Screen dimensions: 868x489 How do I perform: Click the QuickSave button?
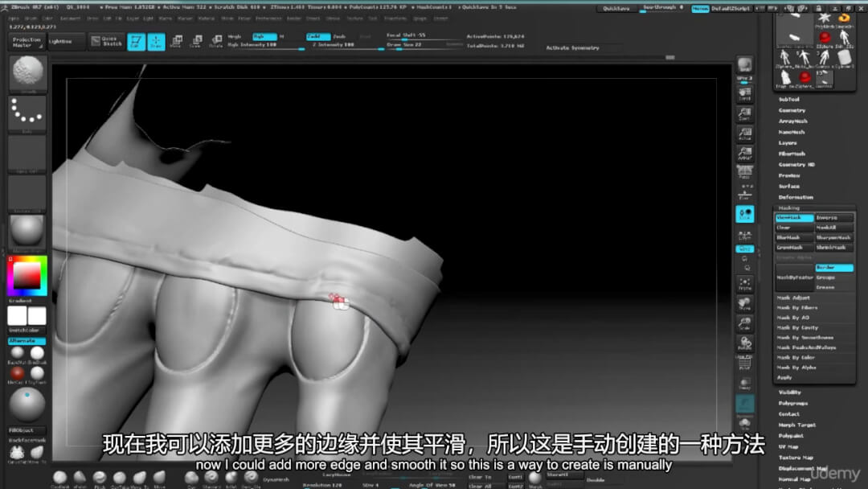pyautogui.click(x=616, y=9)
